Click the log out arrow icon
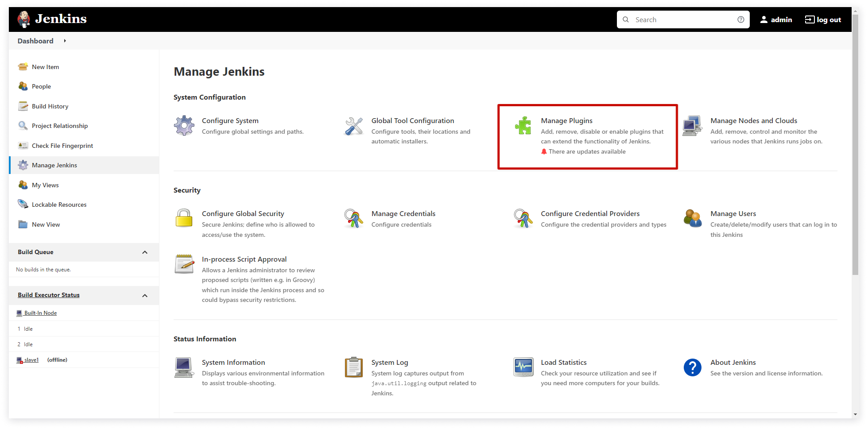The width and height of the screenshot is (868, 429). pyautogui.click(x=810, y=19)
